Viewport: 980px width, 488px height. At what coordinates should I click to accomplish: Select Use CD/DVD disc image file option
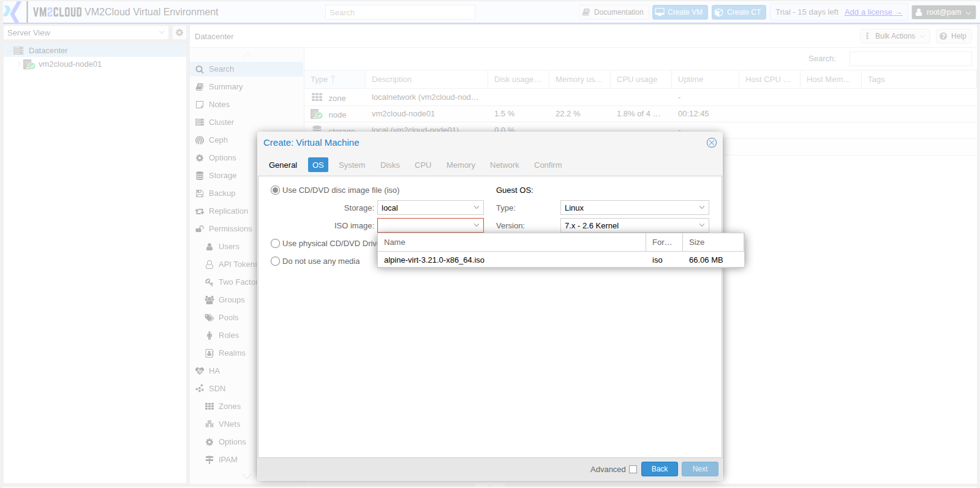(276, 190)
